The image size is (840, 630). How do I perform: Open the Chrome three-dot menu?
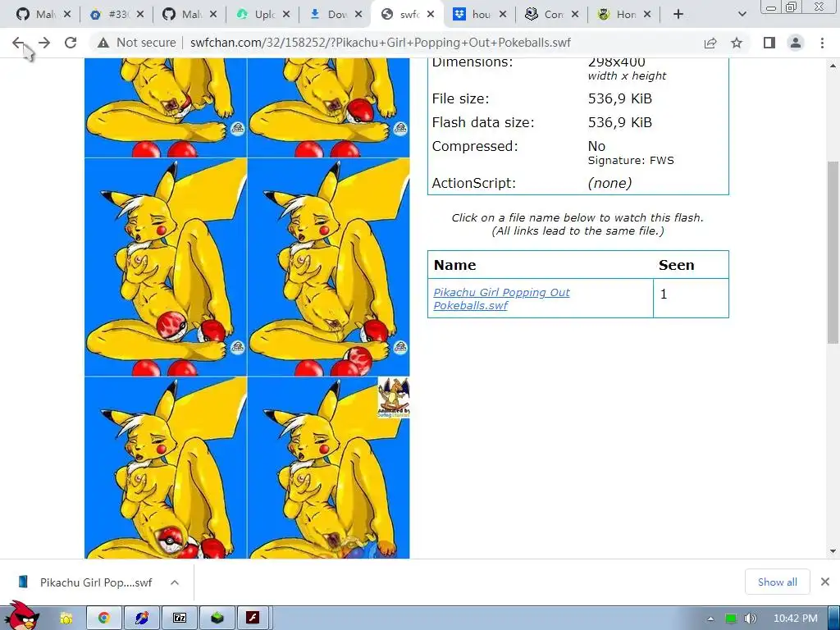coord(822,43)
